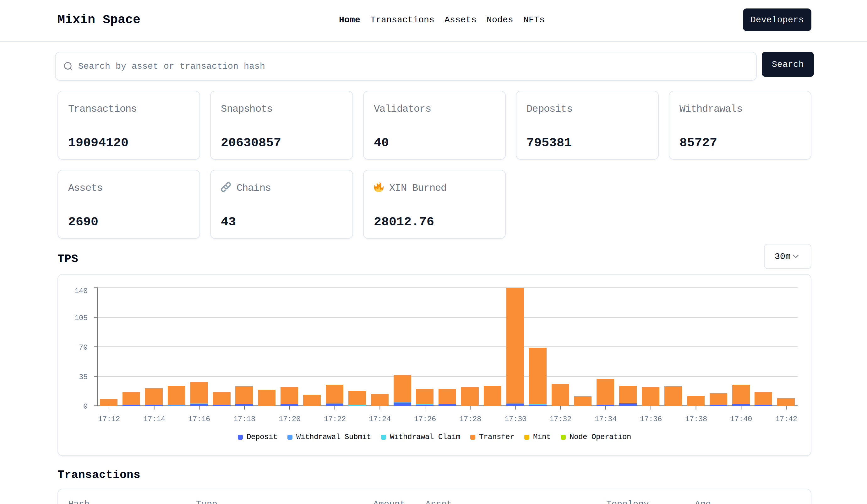The height and width of the screenshot is (504, 867).
Task: Toggle the Node Operation legend swatch
Action: pyautogui.click(x=563, y=437)
